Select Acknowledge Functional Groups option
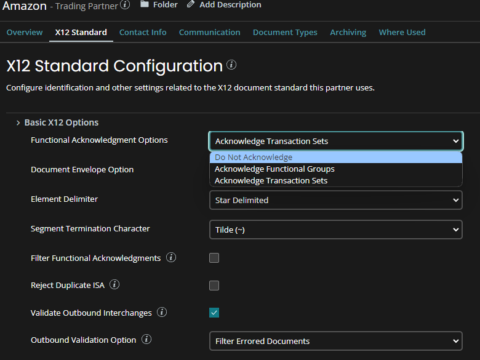The image size is (480, 360). [336, 169]
